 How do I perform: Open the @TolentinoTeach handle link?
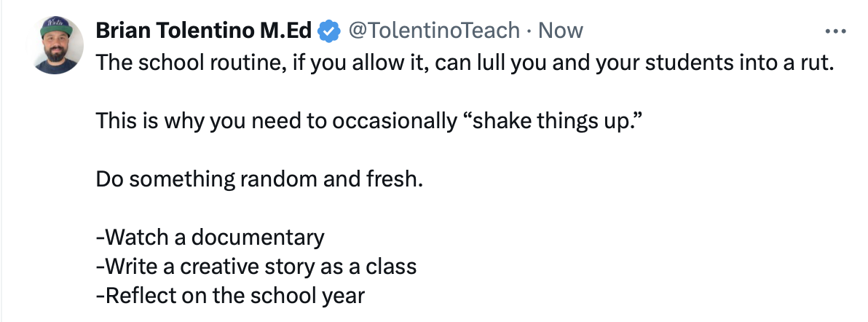click(435, 31)
